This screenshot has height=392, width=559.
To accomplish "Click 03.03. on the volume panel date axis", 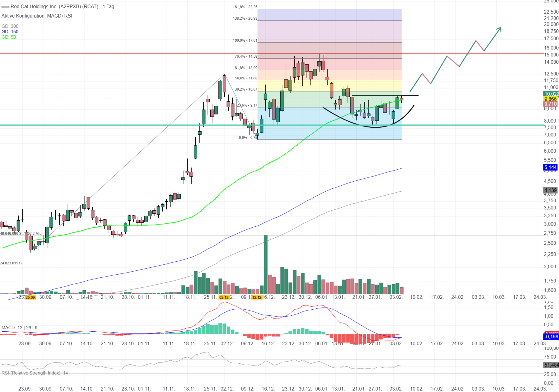I will click(x=478, y=297).
